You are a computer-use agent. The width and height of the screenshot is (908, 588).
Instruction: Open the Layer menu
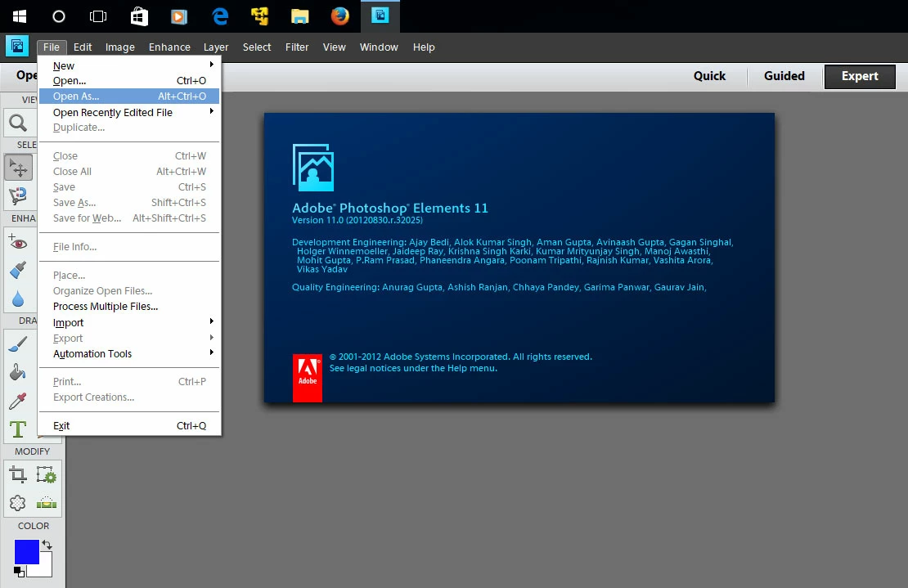[216, 47]
